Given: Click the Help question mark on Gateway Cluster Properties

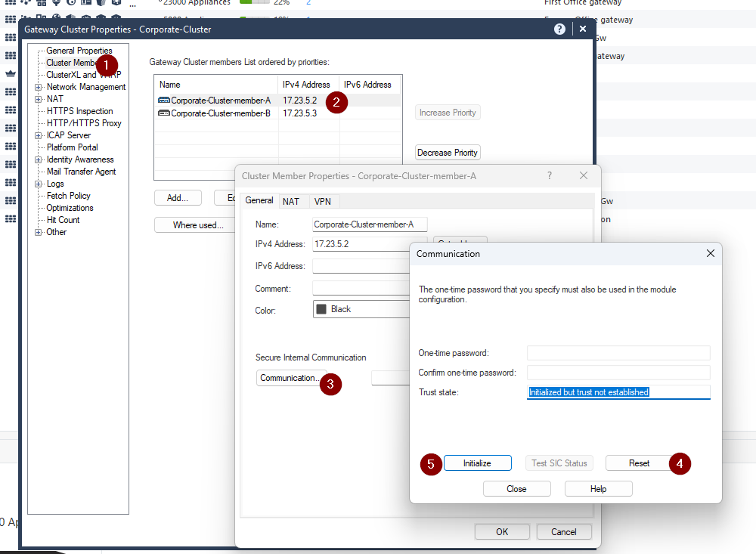Looking at the screenshot, I should 559,29.
